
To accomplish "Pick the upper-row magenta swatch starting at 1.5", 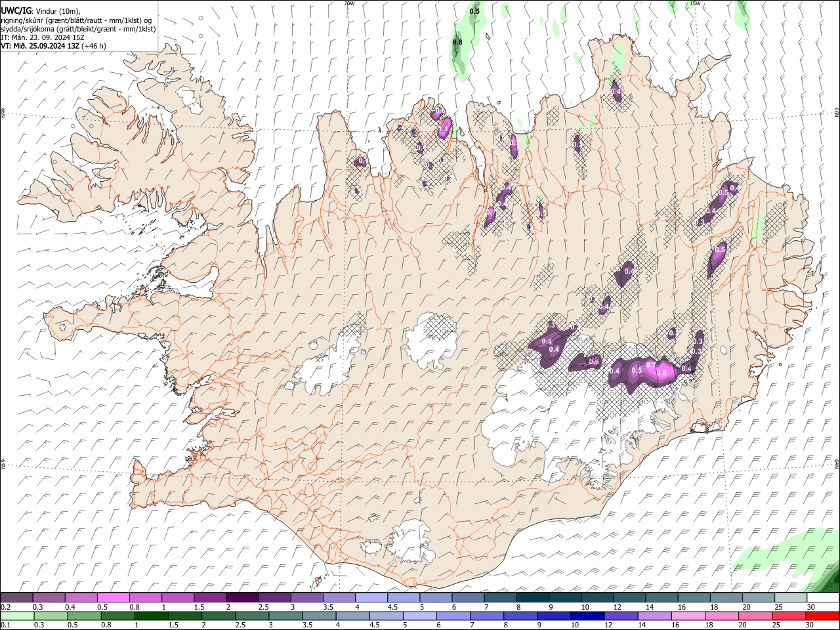I will coord(210,597).
